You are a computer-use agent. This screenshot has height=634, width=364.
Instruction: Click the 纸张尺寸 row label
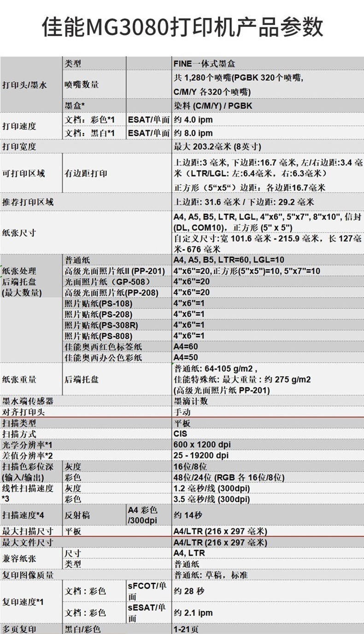point(19,233)
